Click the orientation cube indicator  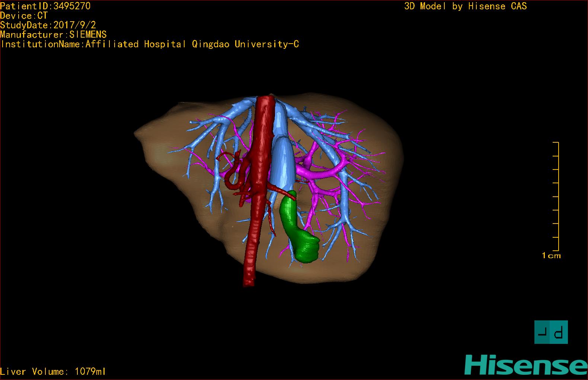click(x=551, y=332)
